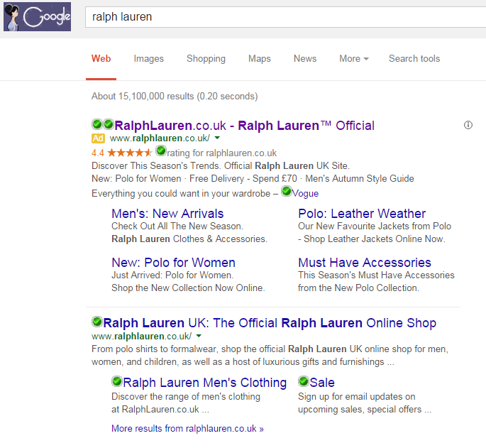
Task: Click green check icon before Vogue
Action: (287, 191)
